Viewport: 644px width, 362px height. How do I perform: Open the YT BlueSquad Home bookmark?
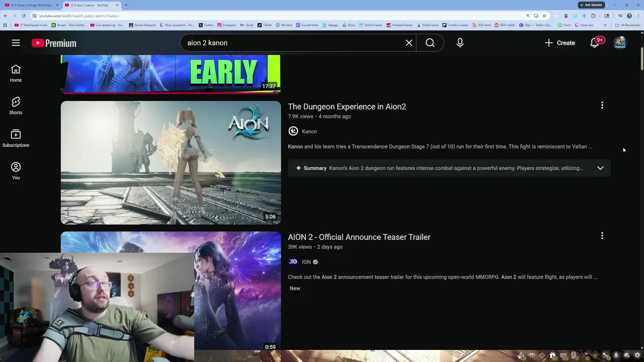tap(31, 25)
